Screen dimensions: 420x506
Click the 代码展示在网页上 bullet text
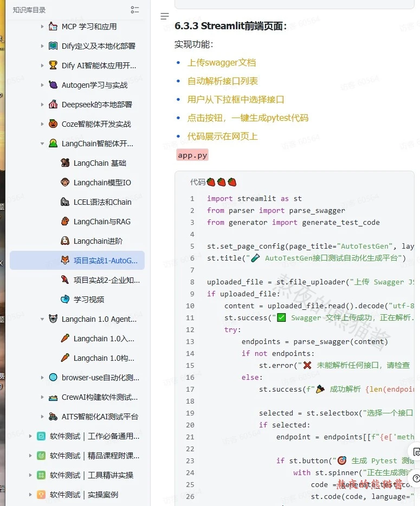222,136
